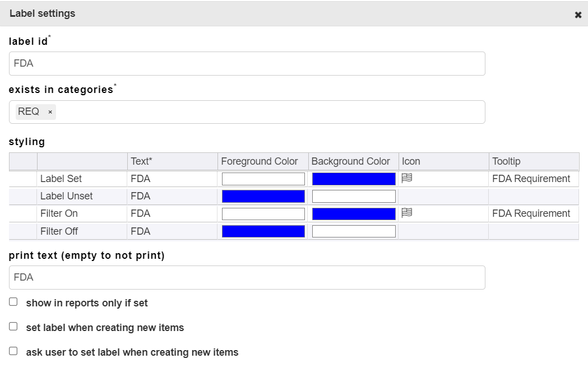588x368 pixels.
Task: Select the Label Unset row name
Action: pyautogui.click(x=66, y=196)
